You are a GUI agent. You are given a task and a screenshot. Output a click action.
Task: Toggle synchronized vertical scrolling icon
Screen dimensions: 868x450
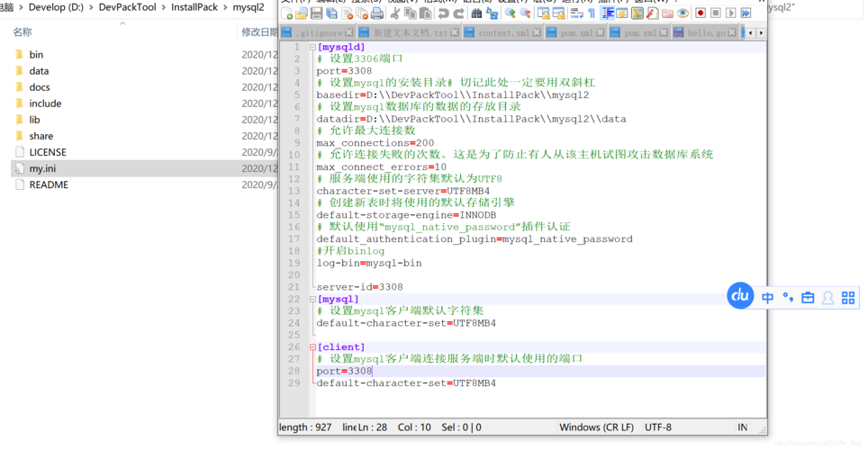[x=544, y=13]
